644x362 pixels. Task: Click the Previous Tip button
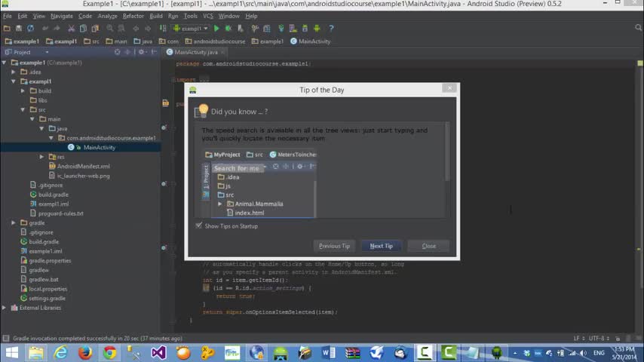[x=334, y=246]
